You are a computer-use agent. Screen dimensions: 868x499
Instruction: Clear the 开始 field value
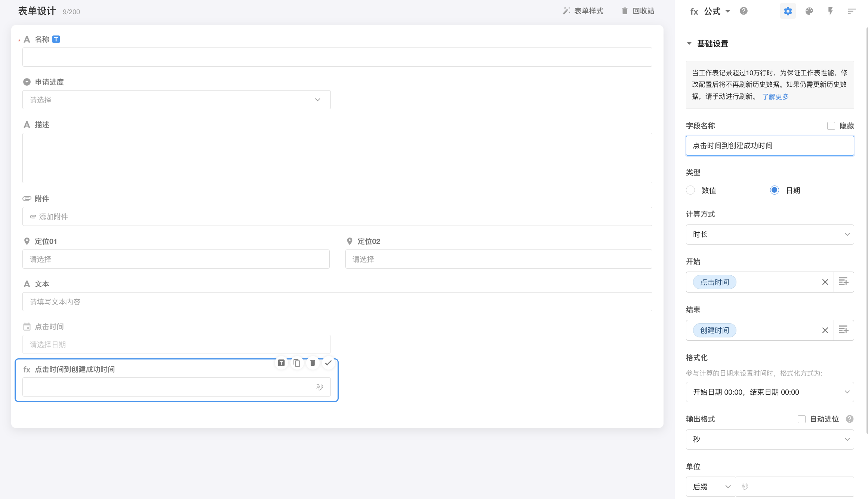825,282
